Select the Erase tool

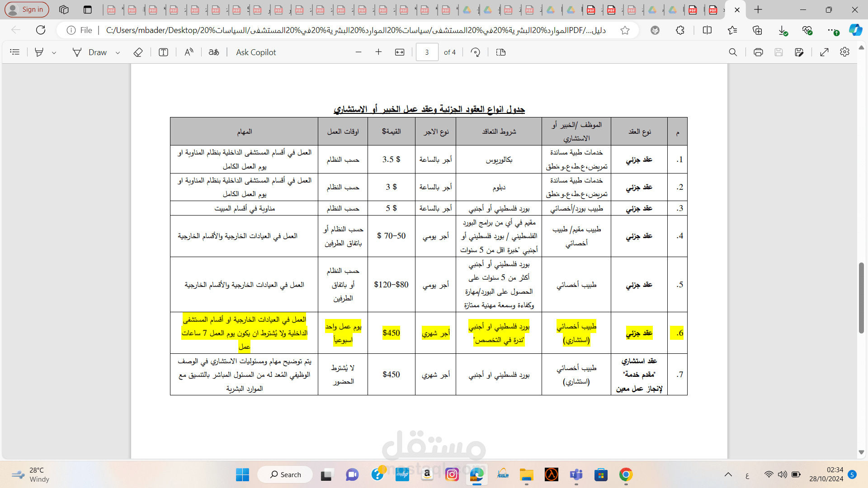click(x=138, y=52)
